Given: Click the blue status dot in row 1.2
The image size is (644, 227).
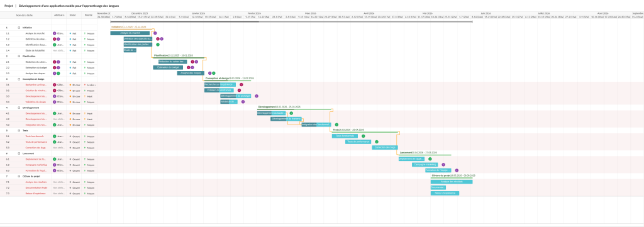Looking at the screenshot, I should [x=70, y=39].
